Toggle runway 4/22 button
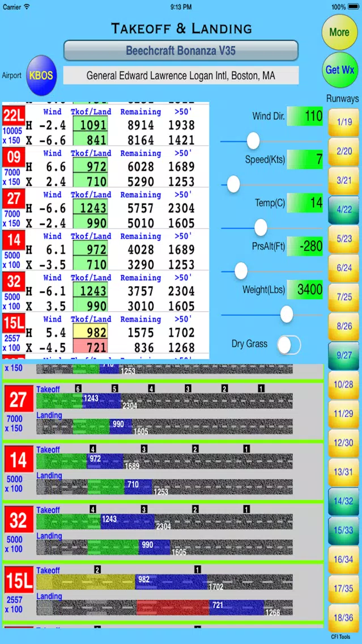This screenshot has width=362, height=644. click(344, 209)
